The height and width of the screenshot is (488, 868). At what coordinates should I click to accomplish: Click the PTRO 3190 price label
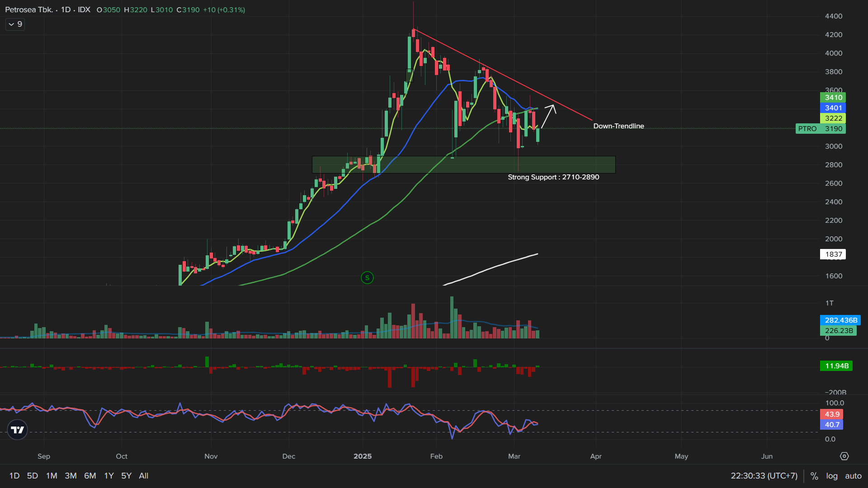tap(821, 129)
